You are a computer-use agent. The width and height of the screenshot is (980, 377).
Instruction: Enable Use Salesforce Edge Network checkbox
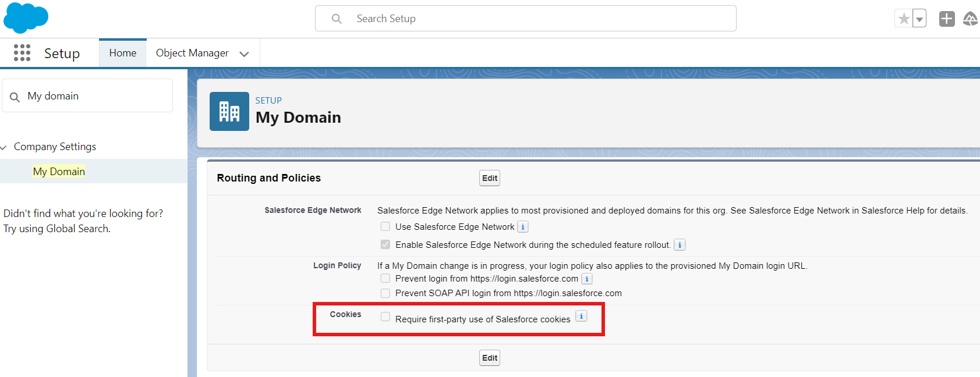[x=385, y=226]
